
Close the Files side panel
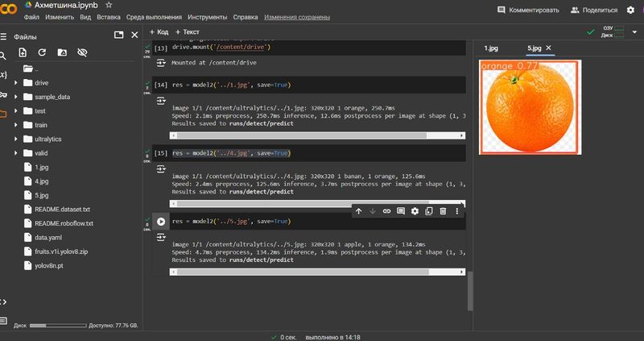[134, 35]
